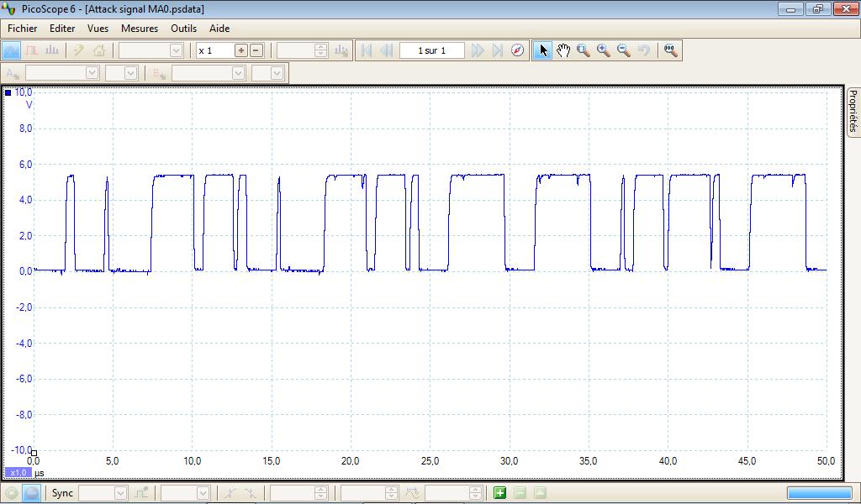This screenshot has width=861, height=504.
Task: Click the '-10,0' voltage axis label
Action: [x=23, y=450]
